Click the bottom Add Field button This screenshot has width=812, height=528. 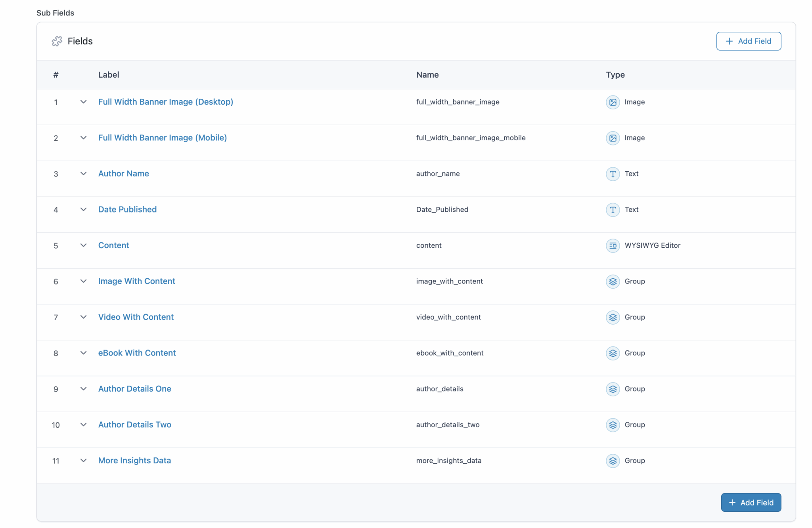point(751,502)
